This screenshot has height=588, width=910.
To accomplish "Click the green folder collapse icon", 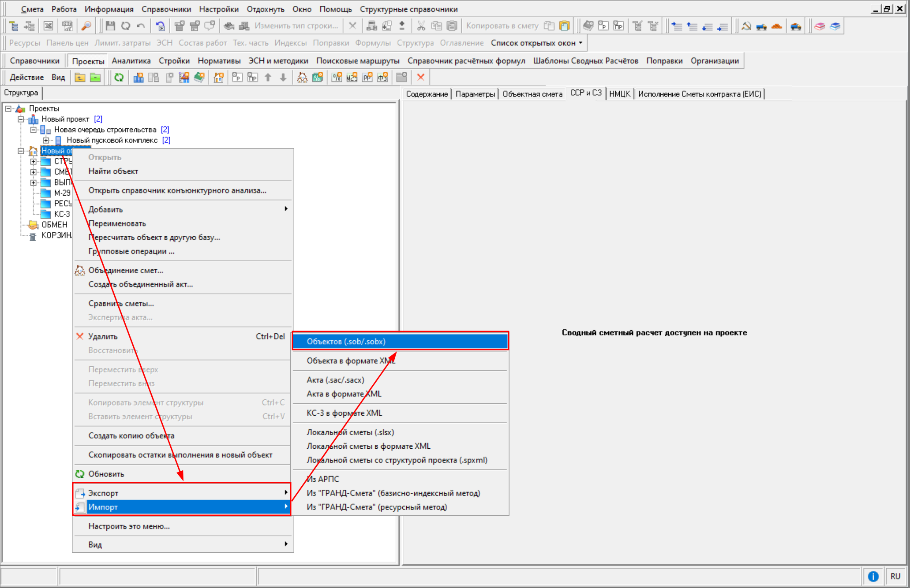I will [95, 78].
